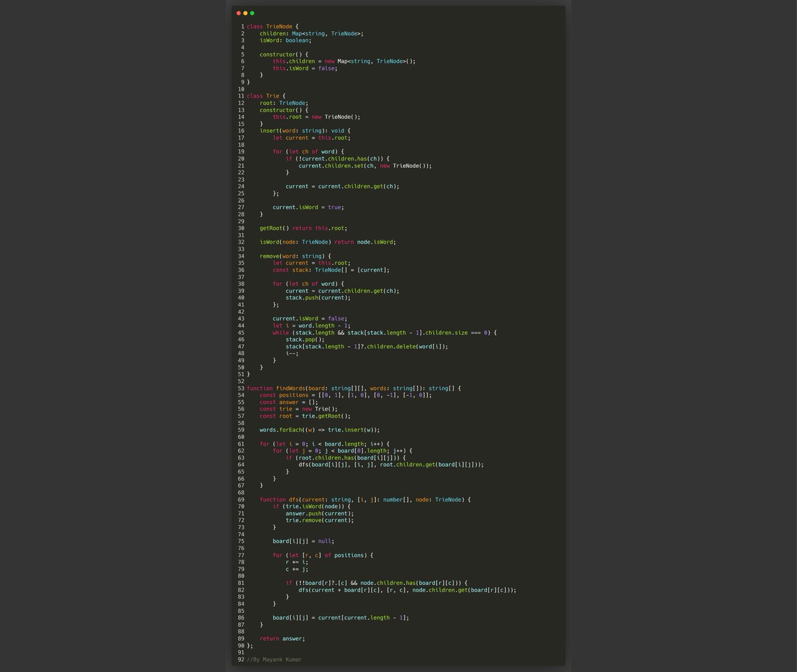Viewport: 797px width, 672px height.
Task: Click "const trie = new Trie();" line
Action: 299,409
